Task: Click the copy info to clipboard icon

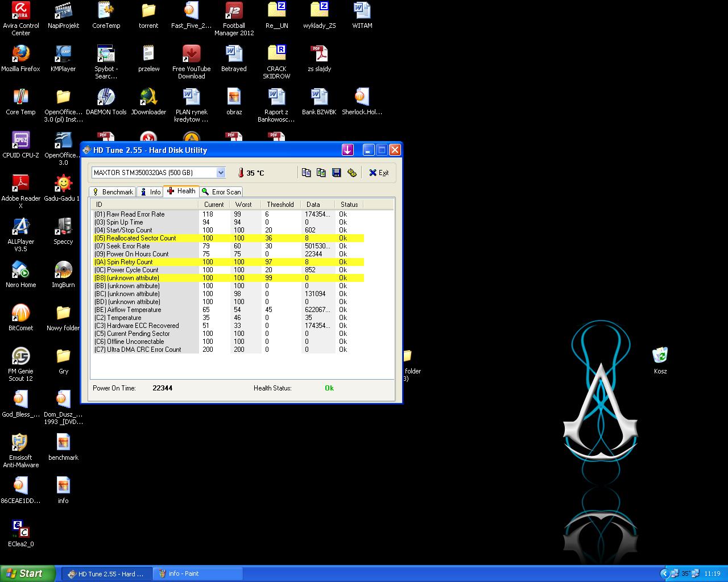Action: coord(306,173)
